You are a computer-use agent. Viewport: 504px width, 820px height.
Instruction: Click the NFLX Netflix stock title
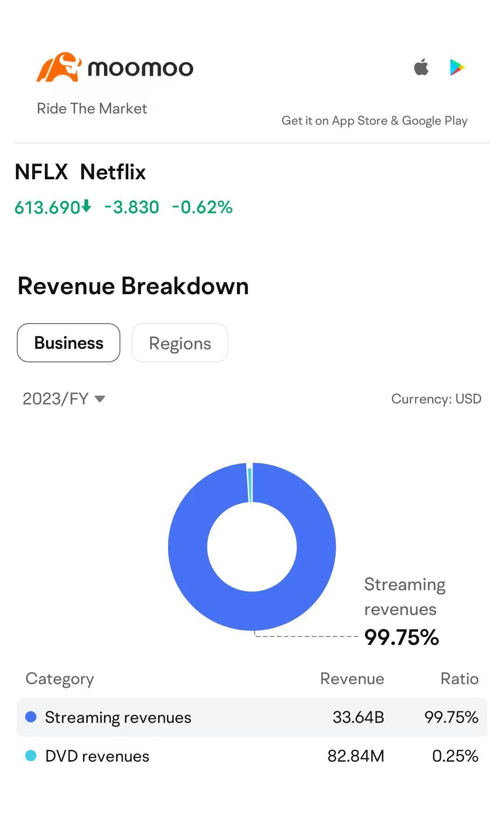click(80, 172)
